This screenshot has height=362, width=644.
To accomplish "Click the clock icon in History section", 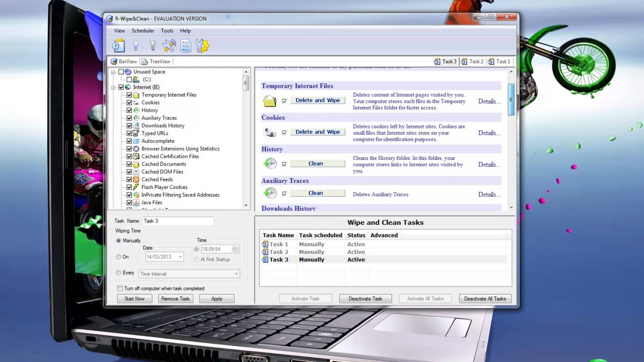I will [270, 164].
